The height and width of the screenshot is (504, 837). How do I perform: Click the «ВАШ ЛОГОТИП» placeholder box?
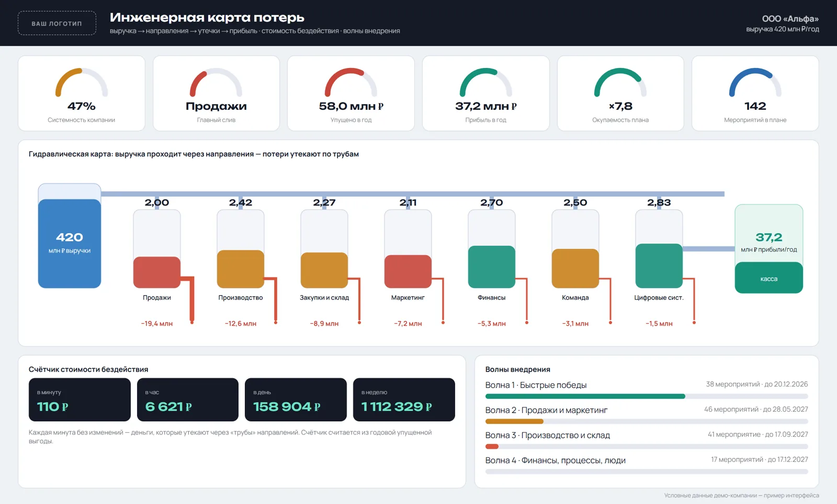click(57, 24)
